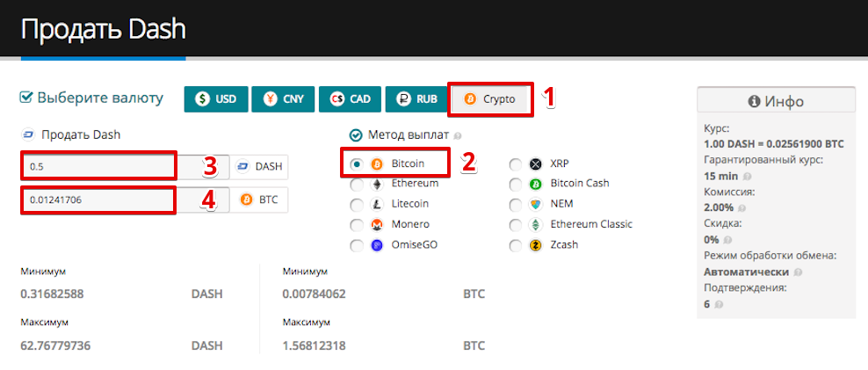This screenshot has width=868, height=370.
Task: Choose the Crypto currency tab
Action: click(490, 99)
